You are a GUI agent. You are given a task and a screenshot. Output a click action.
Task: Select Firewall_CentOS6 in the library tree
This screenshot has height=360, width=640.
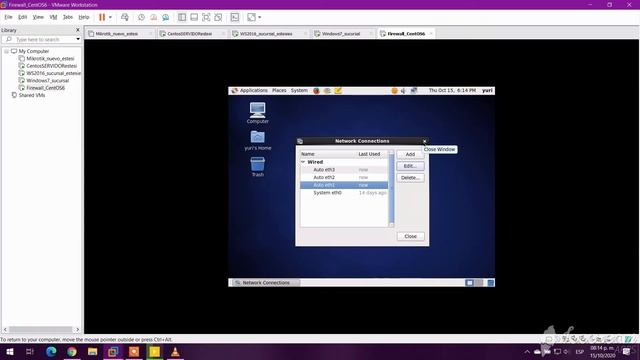coord(45,88)
